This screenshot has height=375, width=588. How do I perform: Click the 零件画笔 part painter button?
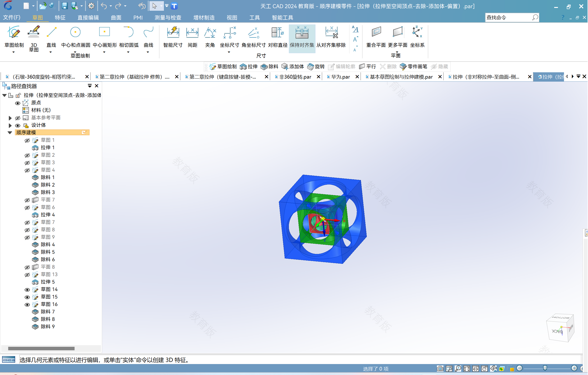413,66
